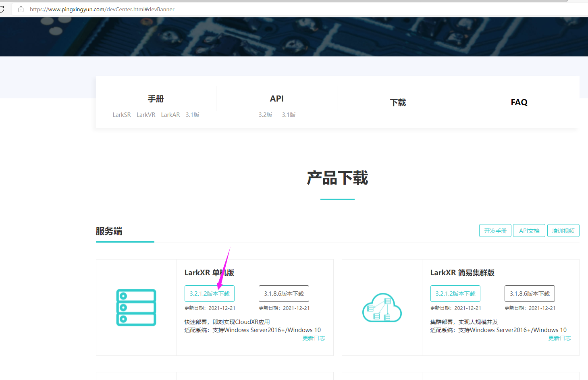Click the lock icon in address bar
Screen dimensions: 588x380
[x=21, y=9]
